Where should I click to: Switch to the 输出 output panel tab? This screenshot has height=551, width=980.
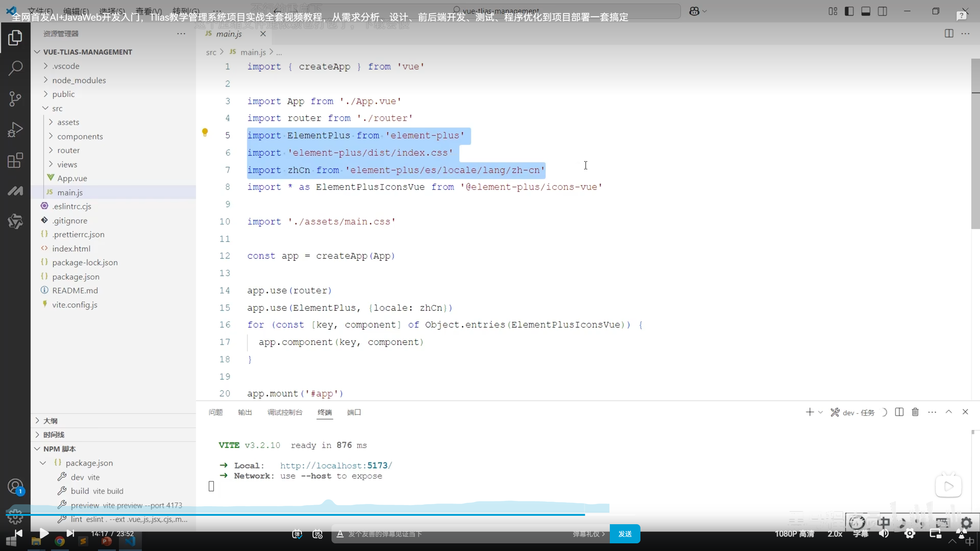click(245, 412)
